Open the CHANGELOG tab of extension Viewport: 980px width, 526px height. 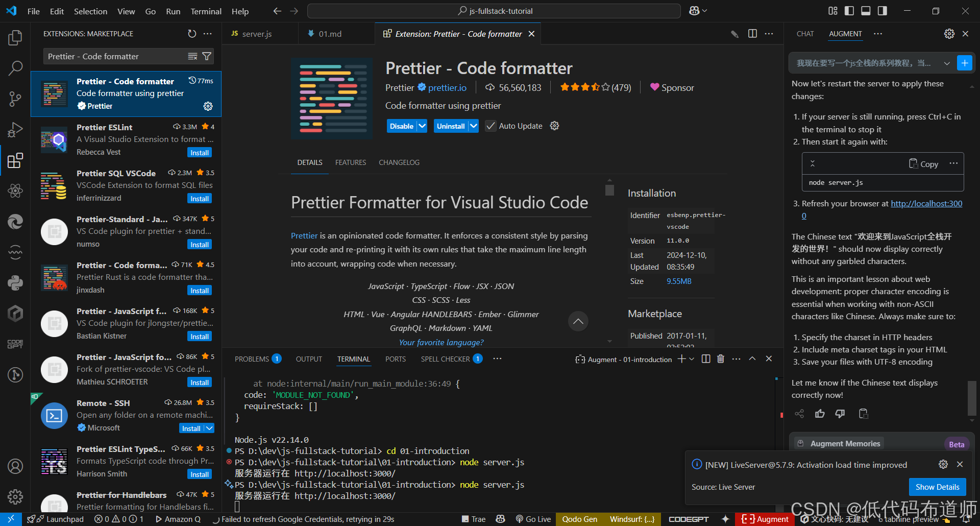click(x=399, y=162)
